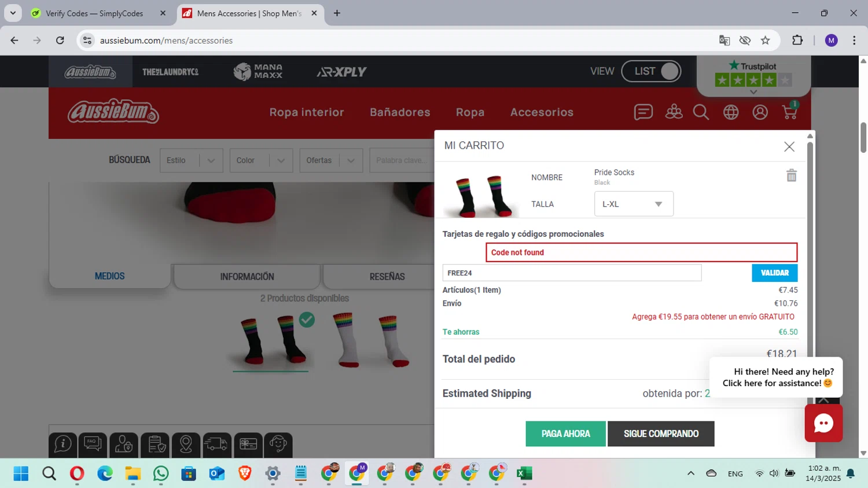This screenshot has height=488, width=868.
Task: Click the AussieBum logo in the red header
Action: coord(113,112)
